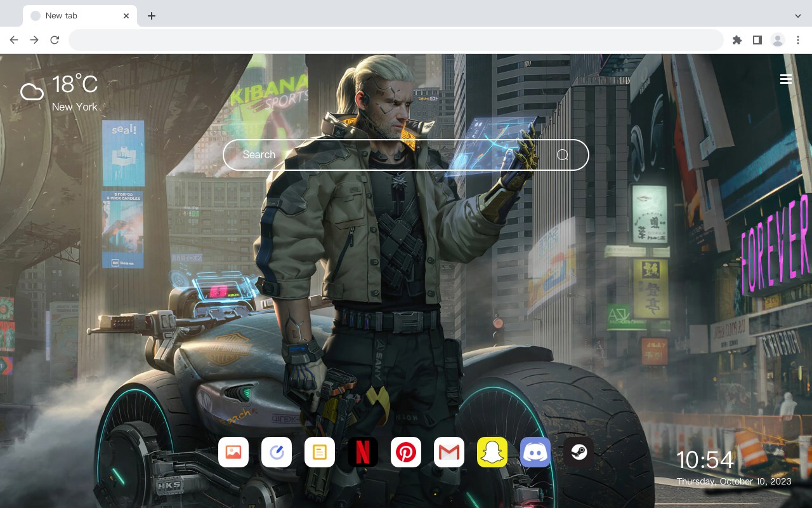Click the New York location label
This screenshot has height=508, width=812.
(x=75, y=107)
